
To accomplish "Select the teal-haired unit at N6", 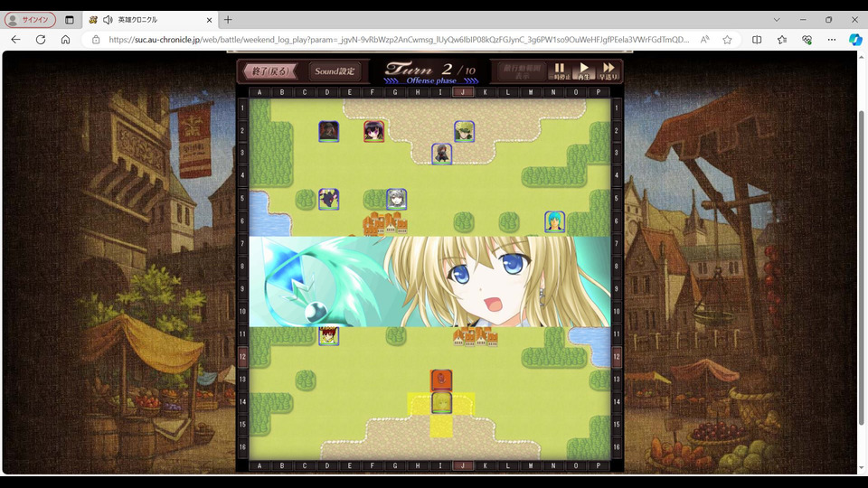I will pos(554,222).
